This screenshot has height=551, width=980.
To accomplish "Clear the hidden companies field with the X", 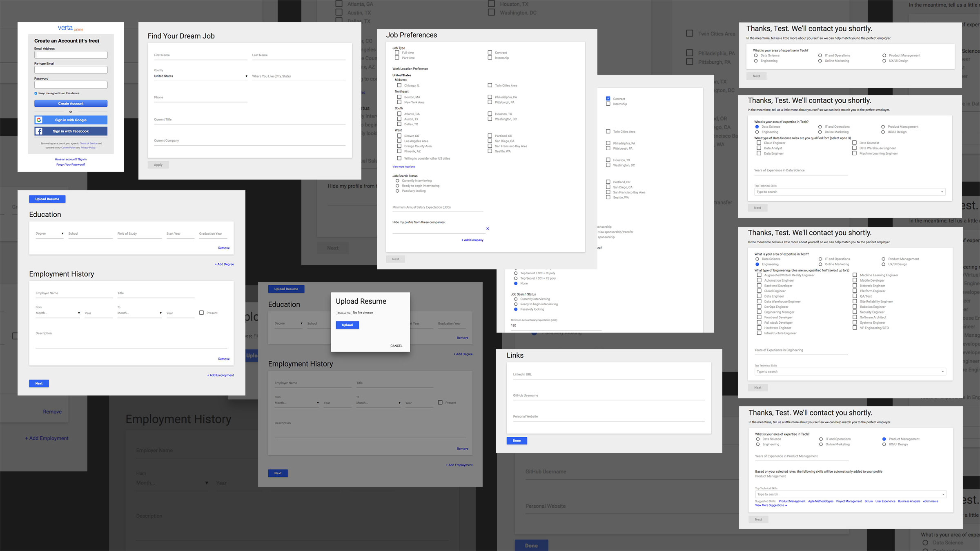I will coord(488,229).
